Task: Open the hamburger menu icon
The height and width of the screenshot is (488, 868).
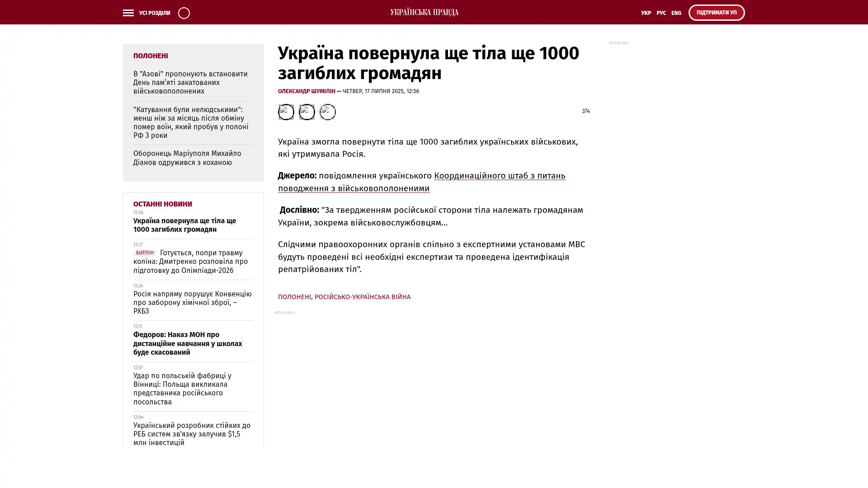Action: click(x=128, y=13)
